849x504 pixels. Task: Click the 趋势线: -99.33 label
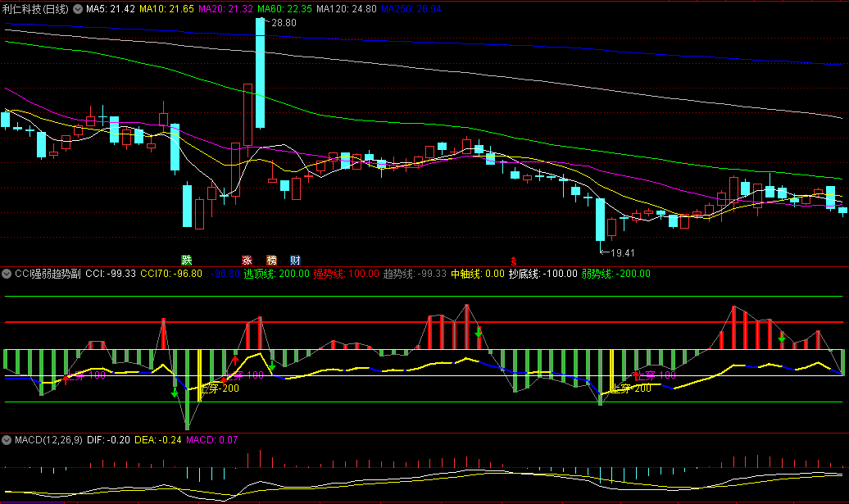415,274
